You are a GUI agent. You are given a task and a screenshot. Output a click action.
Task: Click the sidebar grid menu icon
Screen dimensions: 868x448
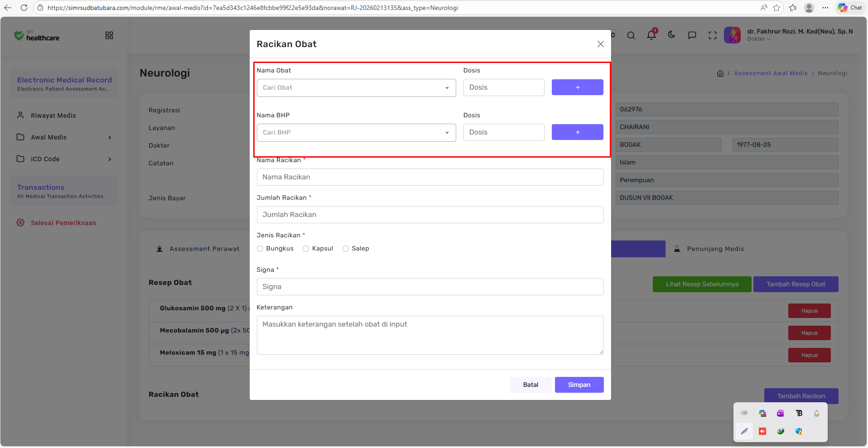tap(109, 35)
